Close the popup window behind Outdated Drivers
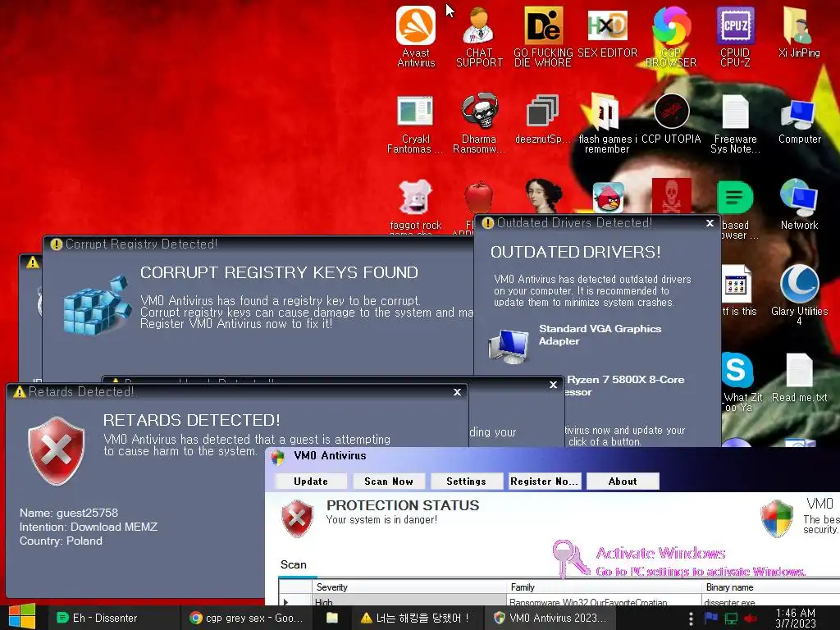Screen dimensions: 840x630 554,385
